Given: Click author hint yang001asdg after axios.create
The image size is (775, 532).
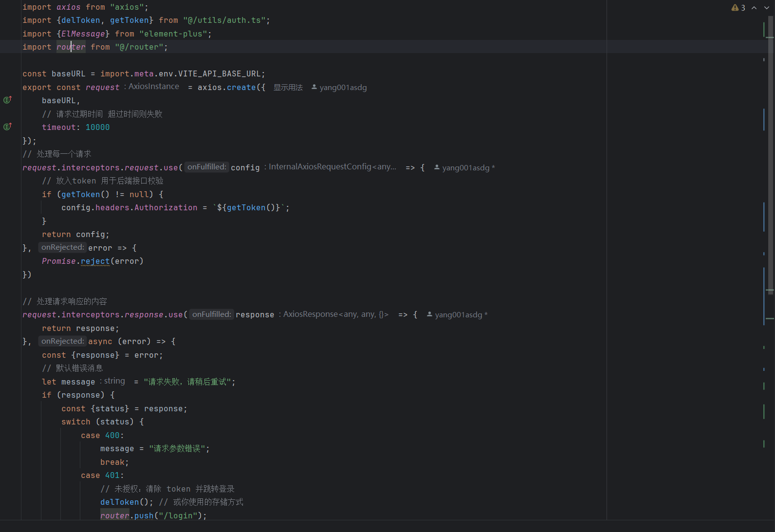Looking at the screenshot, I should (x=339, y=88).
